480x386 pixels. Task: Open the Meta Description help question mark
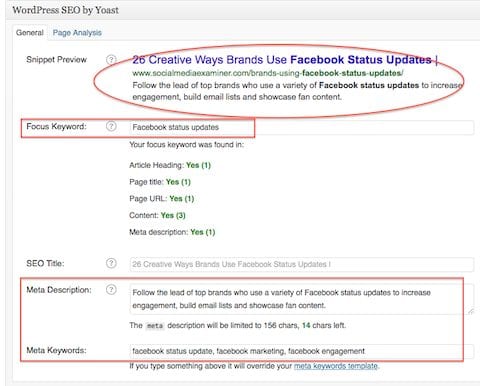point(111,290)
